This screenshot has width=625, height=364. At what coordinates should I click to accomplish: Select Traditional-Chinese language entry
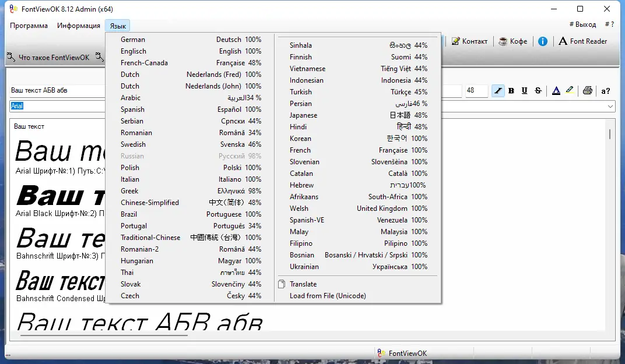coord(191,238)
